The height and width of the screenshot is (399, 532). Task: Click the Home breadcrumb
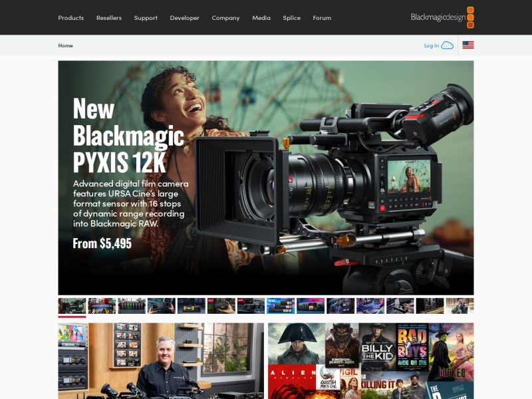[65, 45]
